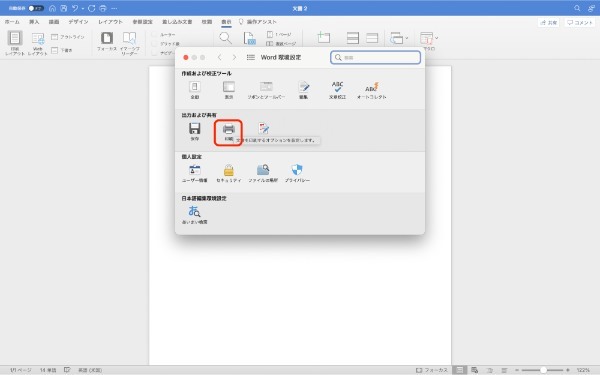Click Print Layout view icon in status bar
This screenshot has width=600, height=375.
point(460,370)
